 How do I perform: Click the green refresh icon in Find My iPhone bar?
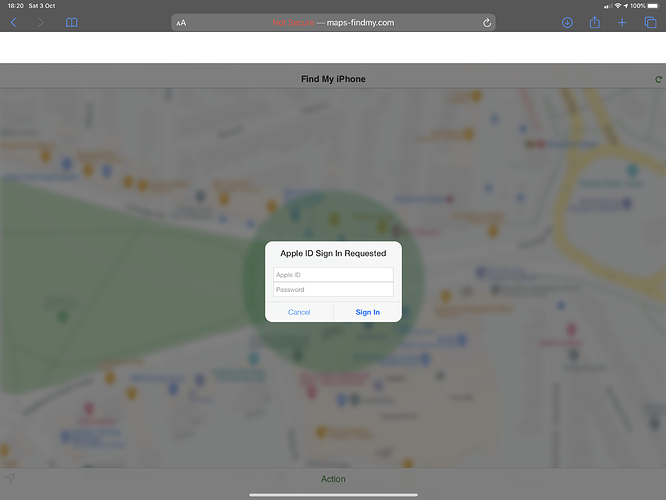pos(658,79)
